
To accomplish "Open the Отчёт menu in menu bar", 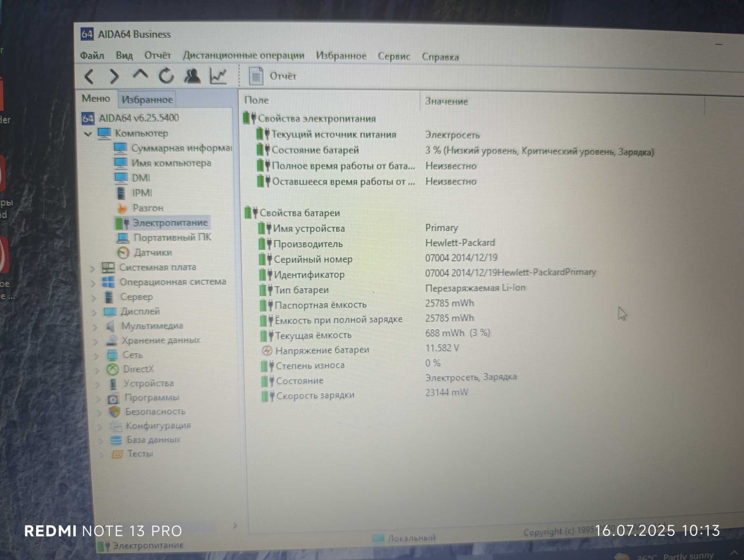I will (x=157, y=56).
